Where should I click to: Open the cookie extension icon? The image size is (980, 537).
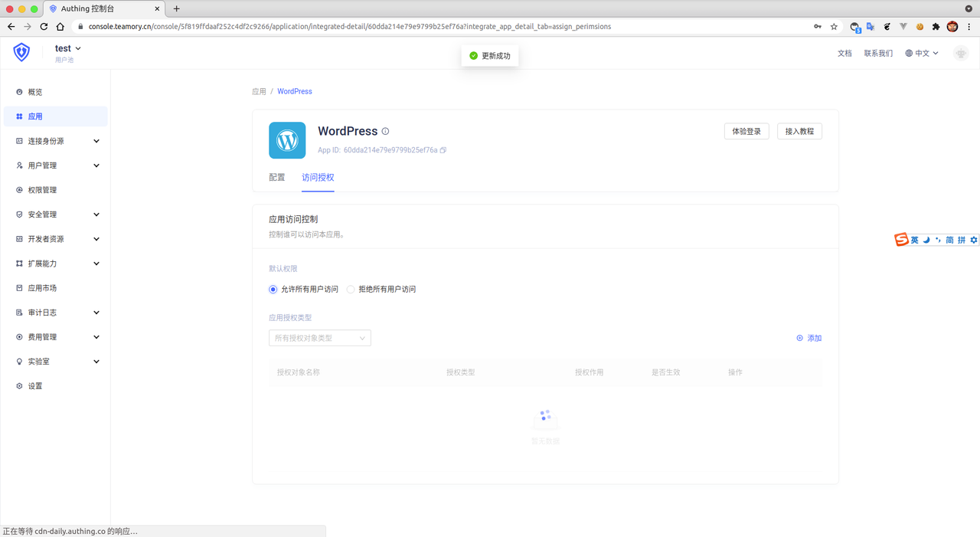[920, 26]
